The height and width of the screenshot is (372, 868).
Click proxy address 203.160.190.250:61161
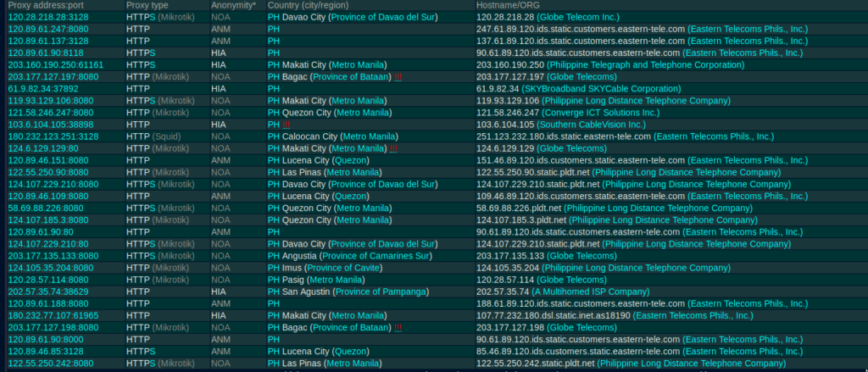pyautogui.click(x=56, y=64)
